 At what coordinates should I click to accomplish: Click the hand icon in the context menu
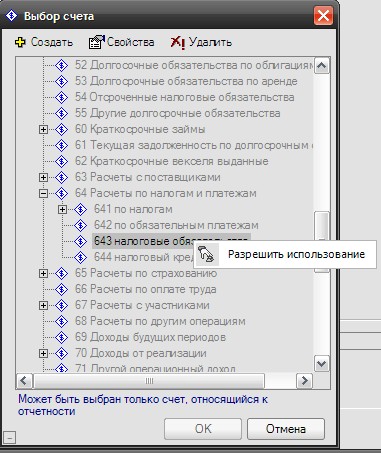point(206,254)
